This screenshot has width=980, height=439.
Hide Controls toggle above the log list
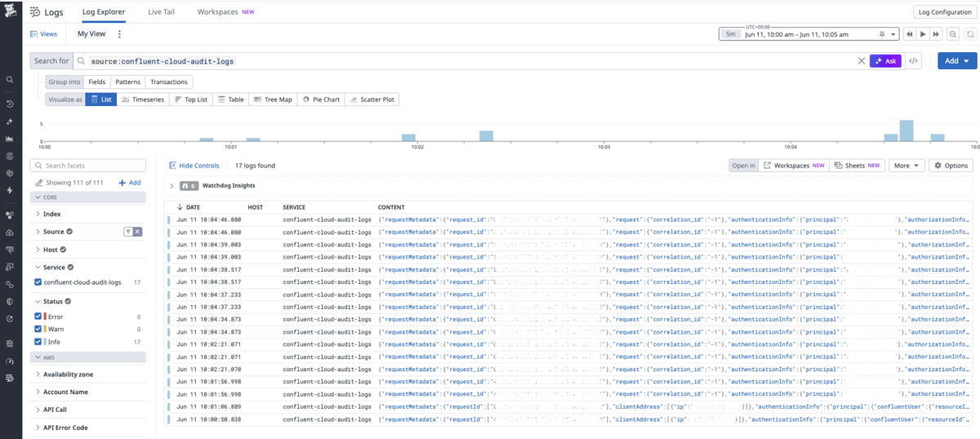(x=194, y=166)
